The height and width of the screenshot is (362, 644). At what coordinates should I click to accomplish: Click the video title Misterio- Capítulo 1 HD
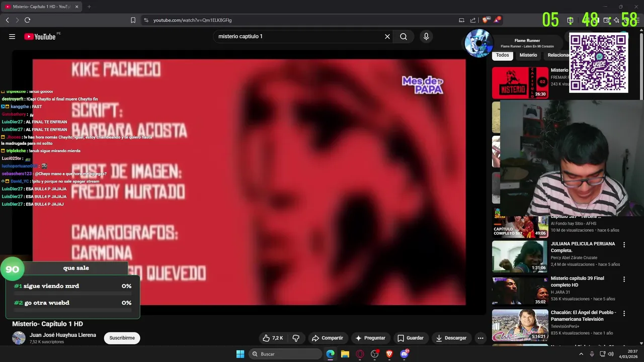click(47, 324)
